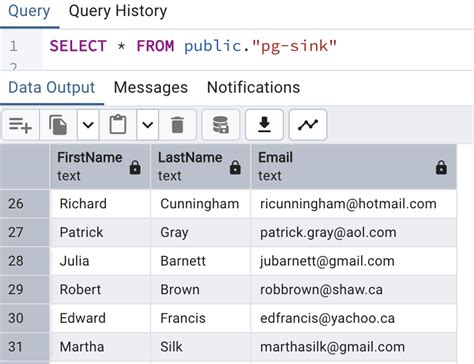Click the cell containing Brown
This screenshot has width=474, height=364.
click(200, 290)
